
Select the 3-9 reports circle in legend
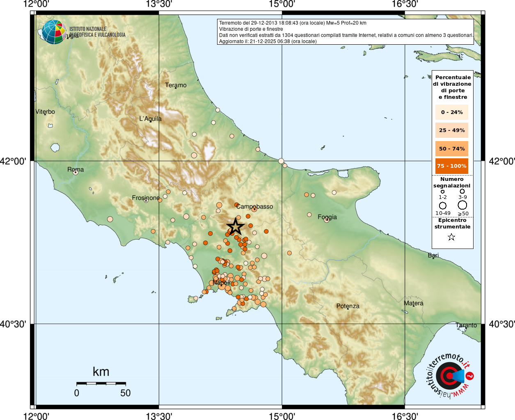(x=462, y=191)
